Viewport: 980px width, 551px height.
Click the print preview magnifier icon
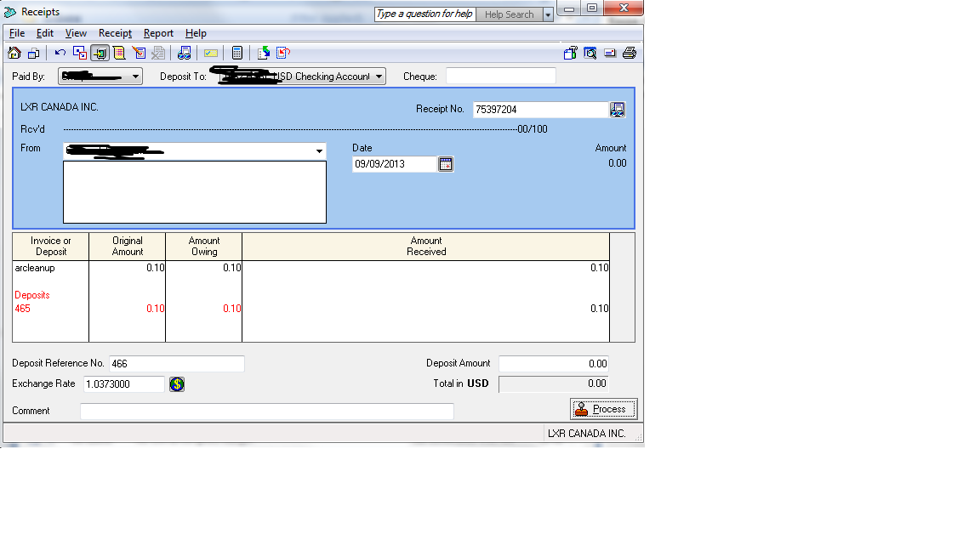coord(590,53)
